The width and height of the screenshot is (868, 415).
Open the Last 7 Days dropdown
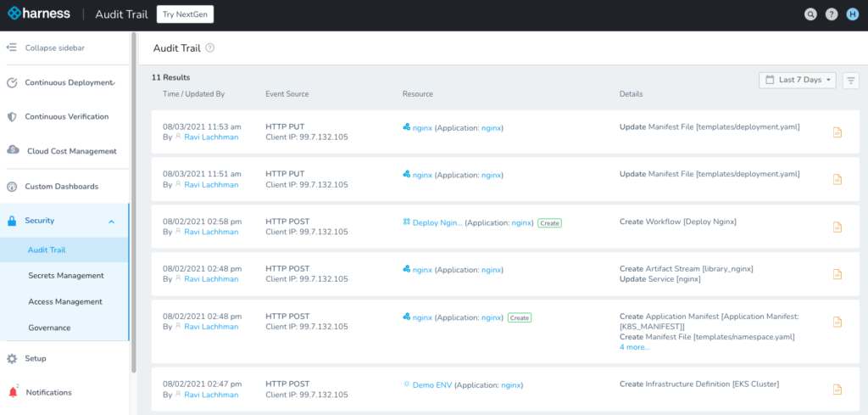click(798, 80)
